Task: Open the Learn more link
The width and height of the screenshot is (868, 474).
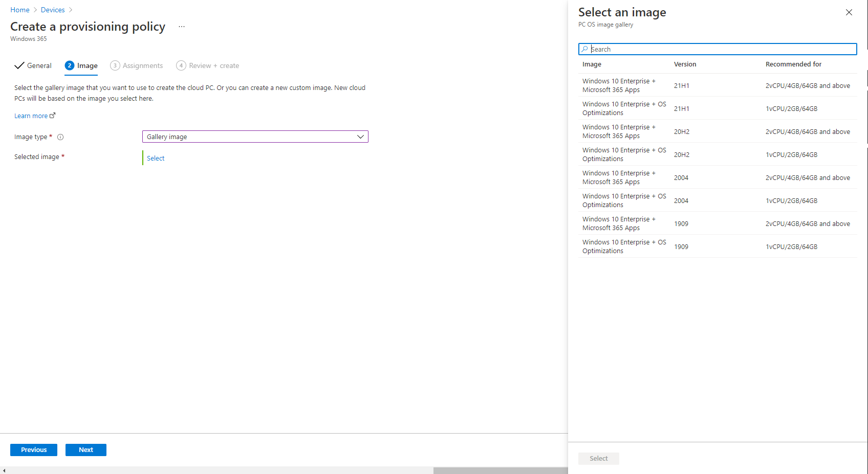Action: coord(31,116)
